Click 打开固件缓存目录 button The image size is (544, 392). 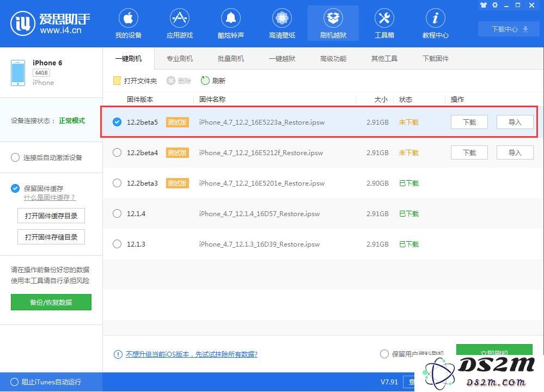point(51,216)
